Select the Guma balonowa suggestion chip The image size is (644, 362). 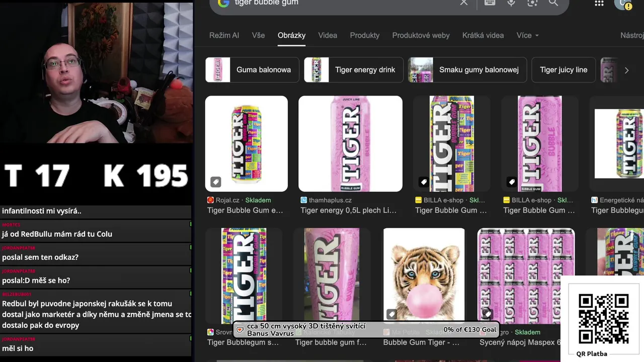pos(252,70)
